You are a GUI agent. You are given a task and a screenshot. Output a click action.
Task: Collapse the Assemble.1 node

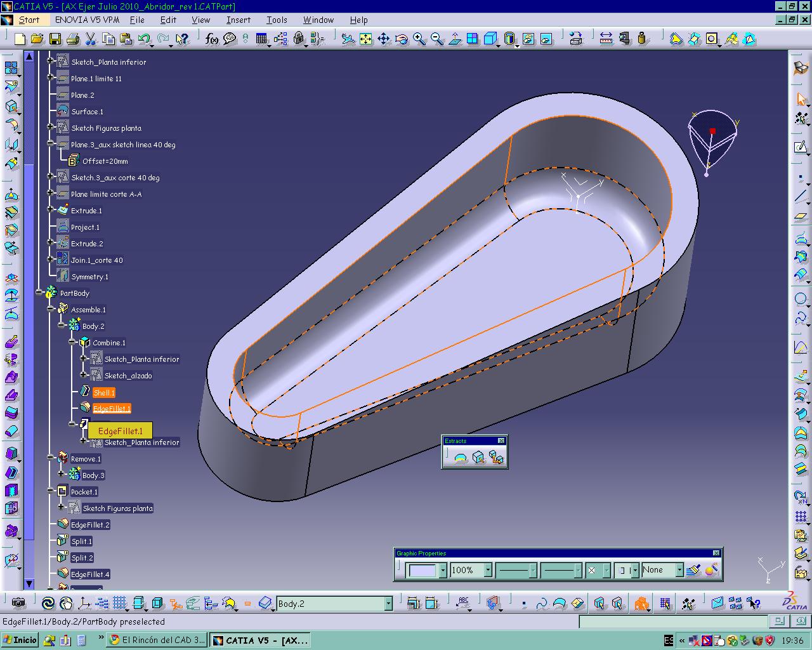coord(50,309)
